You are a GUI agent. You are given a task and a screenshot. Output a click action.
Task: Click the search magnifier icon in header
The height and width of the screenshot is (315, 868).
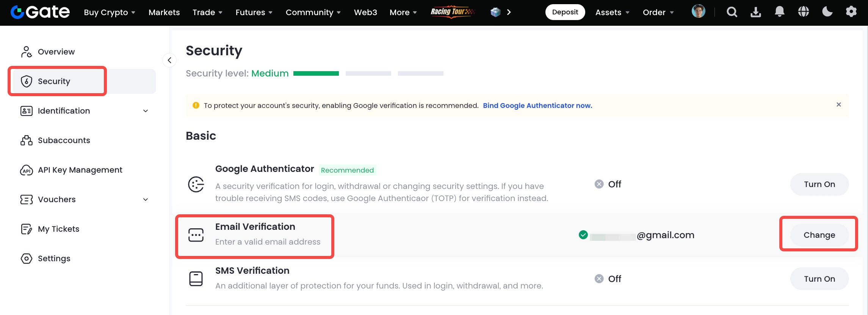tap(732, 12)
